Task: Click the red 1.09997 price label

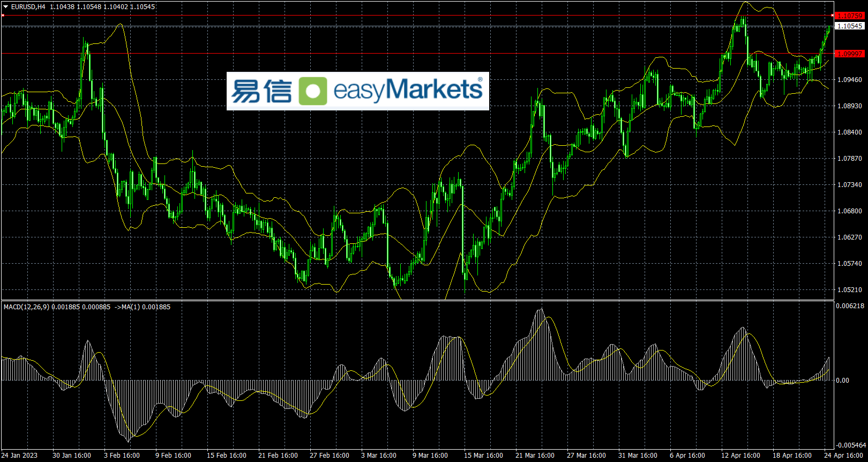Action: pyautogui.click(x=850, y=54)
